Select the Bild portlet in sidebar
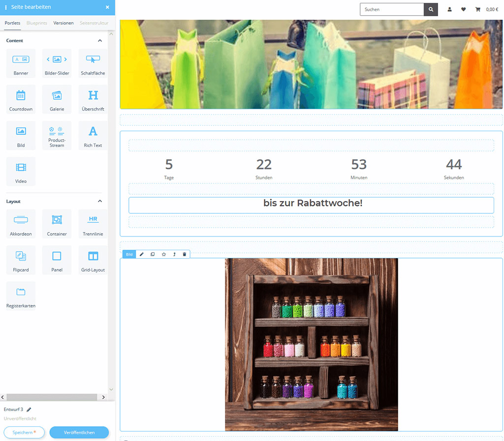The width and height of the screenshot is (504, 441). click(x=21, y=136)
